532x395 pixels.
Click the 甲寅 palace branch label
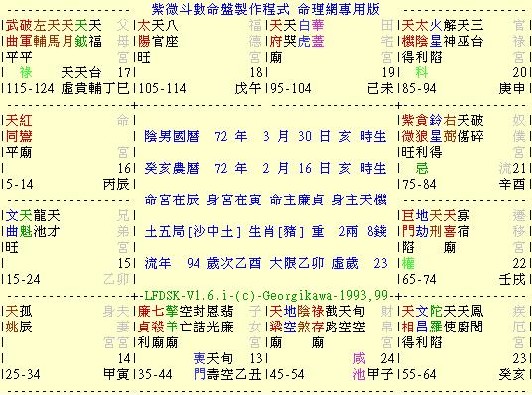[x=116, y=374]
